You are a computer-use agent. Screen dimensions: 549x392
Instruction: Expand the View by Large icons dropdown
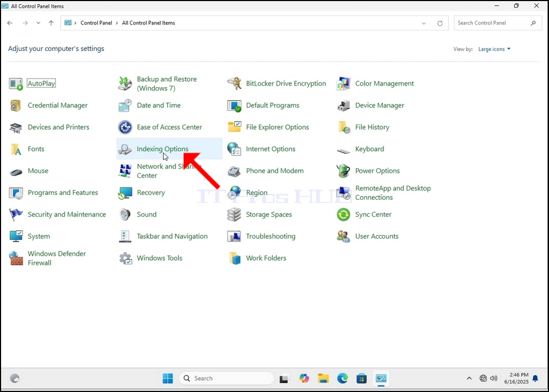pos(495,49)
